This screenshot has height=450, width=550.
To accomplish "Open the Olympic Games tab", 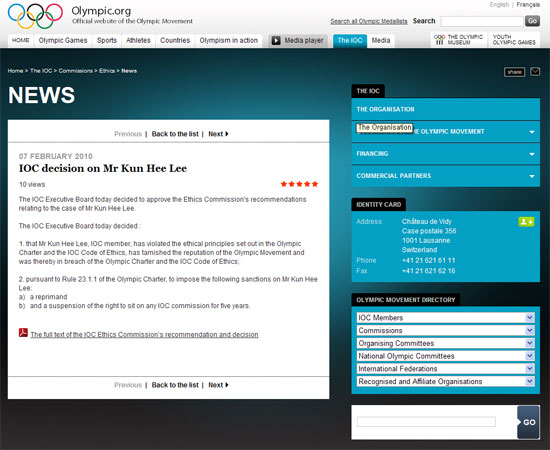I will pos(63,40).
